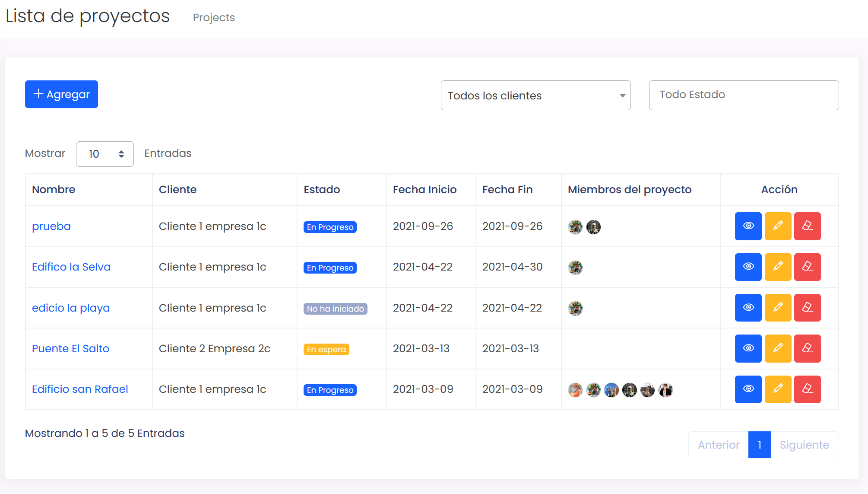Viewport: 868px width, 494px height.
Task: Click the Agregar button
Action: 61,94
